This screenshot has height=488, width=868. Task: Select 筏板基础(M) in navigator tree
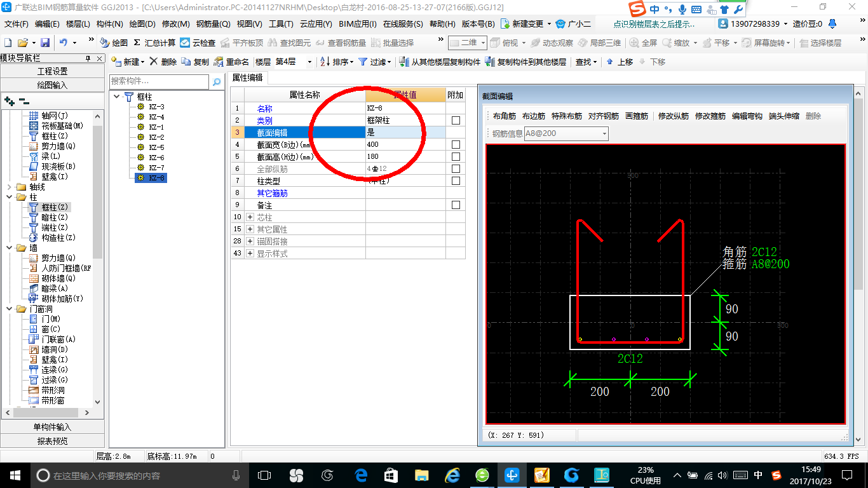coord(57,126)
